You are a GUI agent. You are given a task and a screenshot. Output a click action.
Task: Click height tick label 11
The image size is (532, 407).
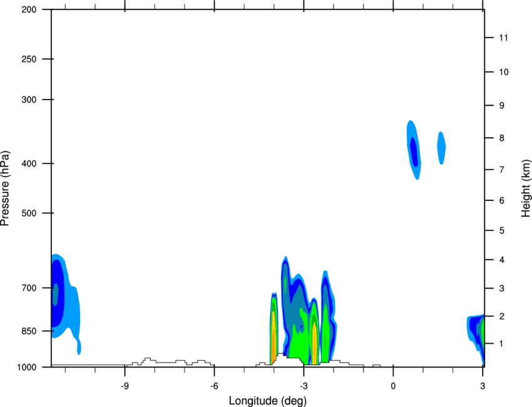tap(503, 38)
